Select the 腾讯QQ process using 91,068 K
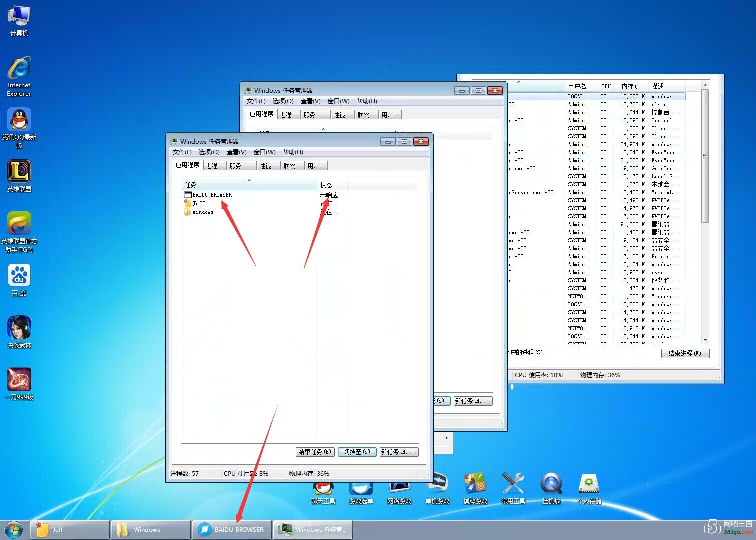The image size is (756, 540). click(x=597, y=224)
